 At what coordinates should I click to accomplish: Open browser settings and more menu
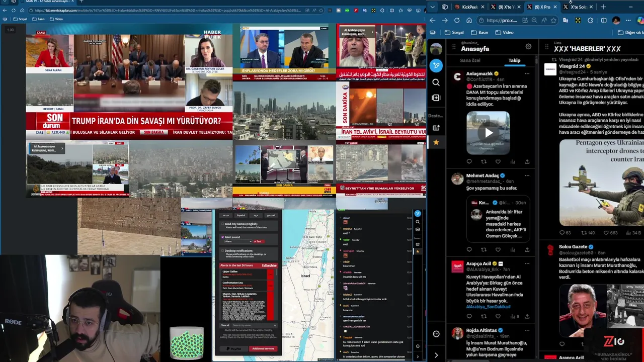click(x=628, y=20)
